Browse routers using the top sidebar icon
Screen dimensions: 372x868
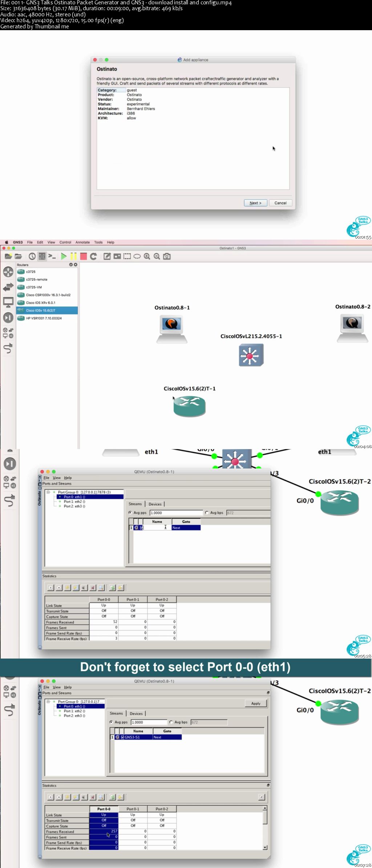(x=8, y=272)
